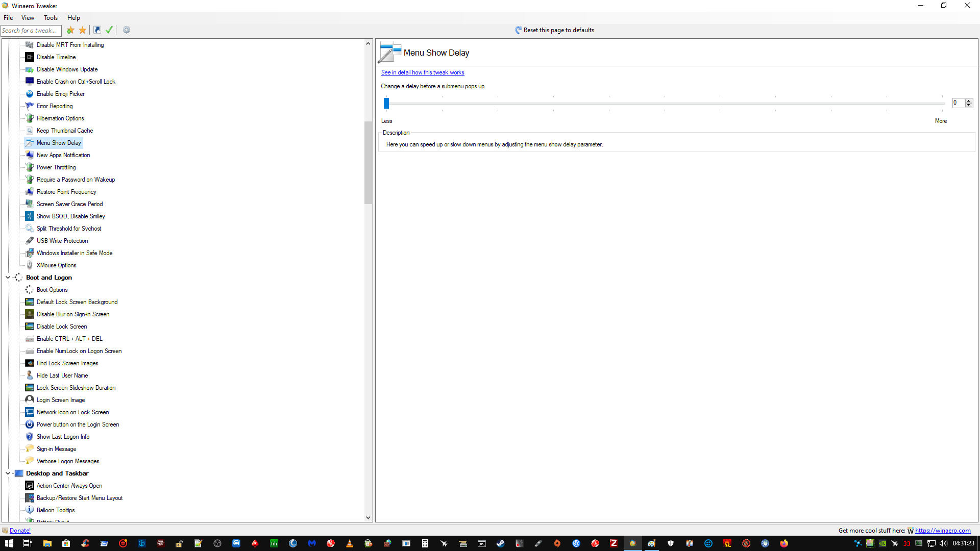The height and width of the screenshot is (551, 980).
Task: Increase delay value with spinner up arrow
Action: [x=969, y=101]
